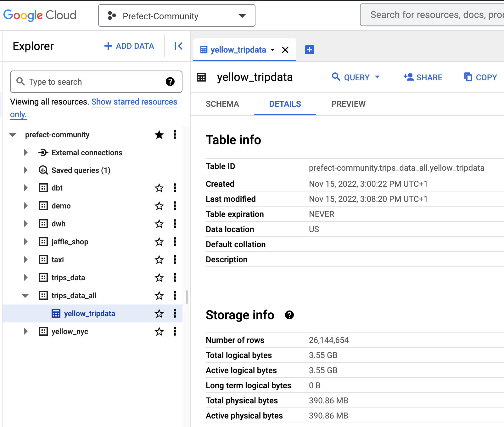Screen dimensions: 504x427
Task: Click the Type to search field
Action: tap(96, 82)
